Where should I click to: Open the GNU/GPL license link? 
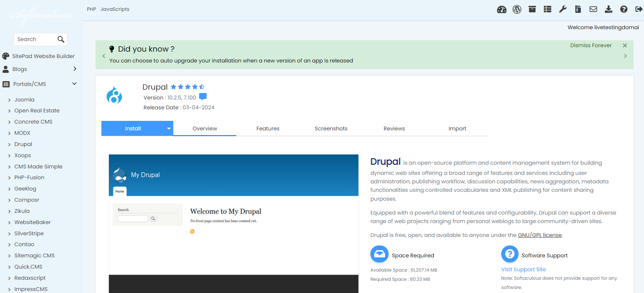[x=540, y=235]
